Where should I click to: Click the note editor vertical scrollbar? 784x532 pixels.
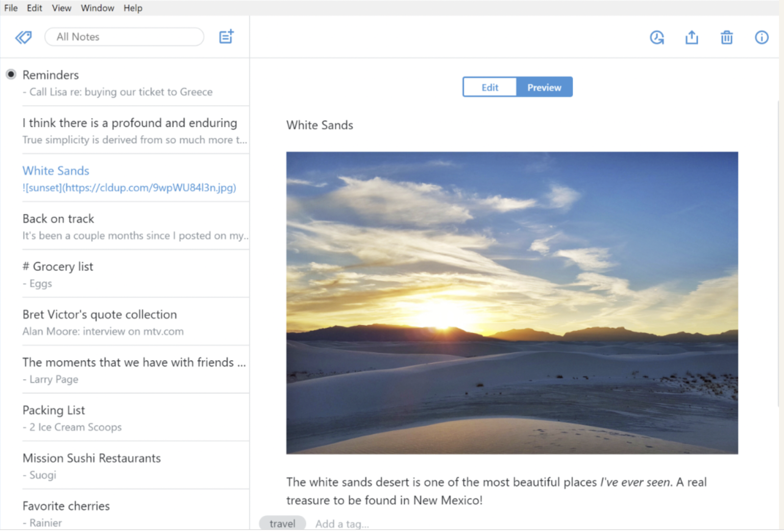(779, 255)
